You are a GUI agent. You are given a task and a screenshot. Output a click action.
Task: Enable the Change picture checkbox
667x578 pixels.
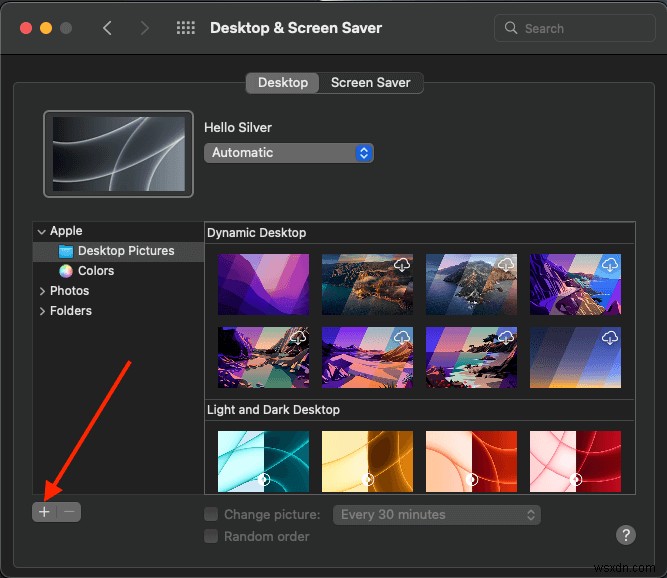point(211,514)
